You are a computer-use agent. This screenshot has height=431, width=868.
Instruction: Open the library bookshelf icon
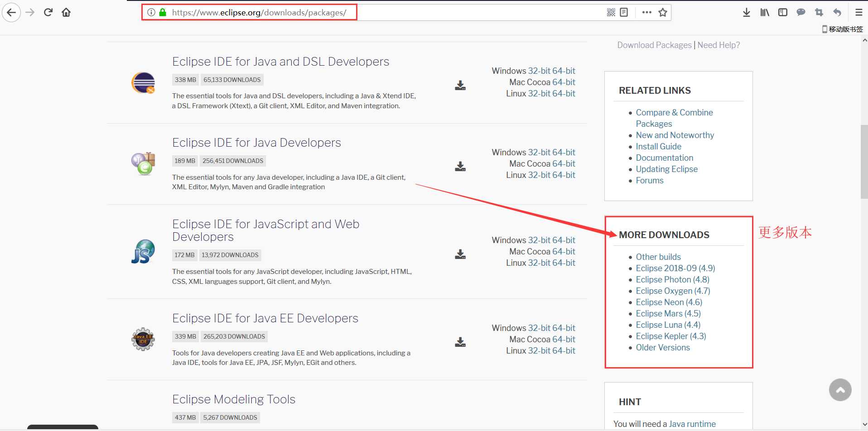tap(765, 12)
